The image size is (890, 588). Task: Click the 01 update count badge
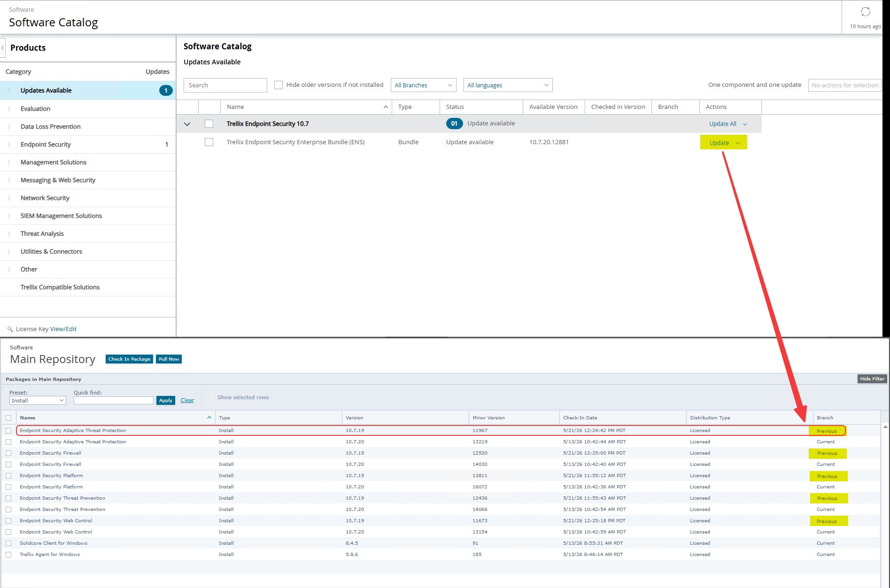[x=454, y=124]
